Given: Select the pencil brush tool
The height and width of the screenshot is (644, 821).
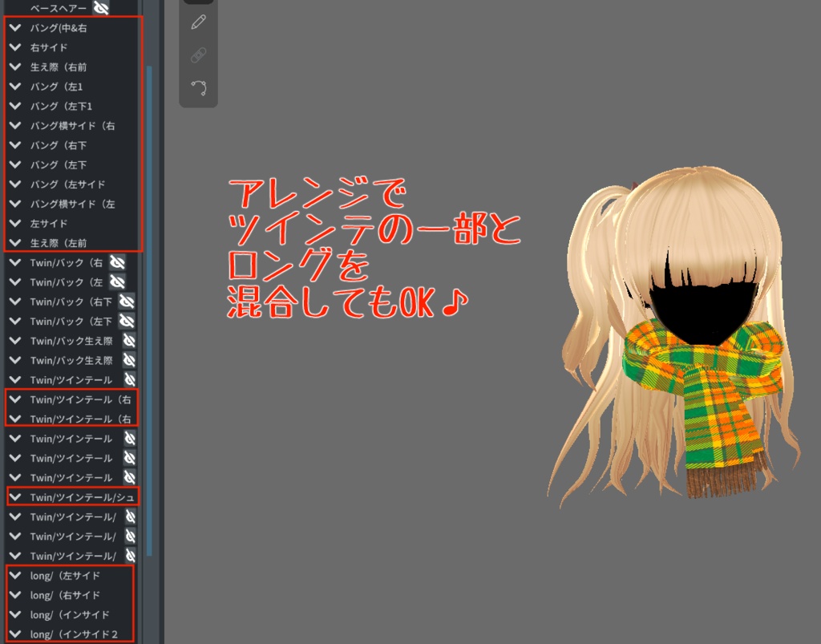Looking at the screenshot, I should pos(199,22).
